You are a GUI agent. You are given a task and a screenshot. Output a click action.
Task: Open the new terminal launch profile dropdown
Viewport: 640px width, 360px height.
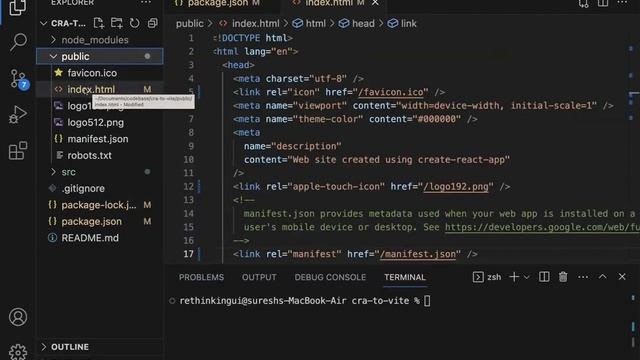(527, 278)
